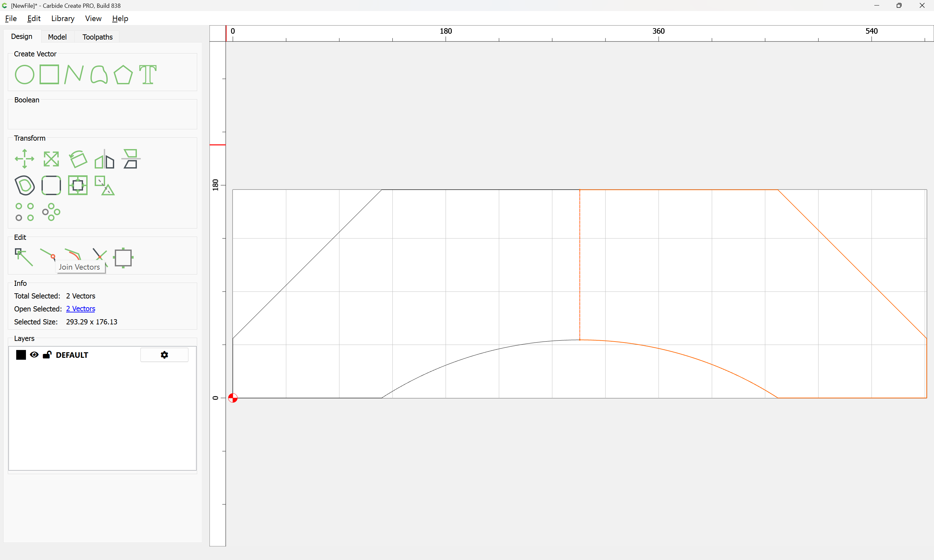Click the black DEFAULT layer color swatch

coord(21,355)
